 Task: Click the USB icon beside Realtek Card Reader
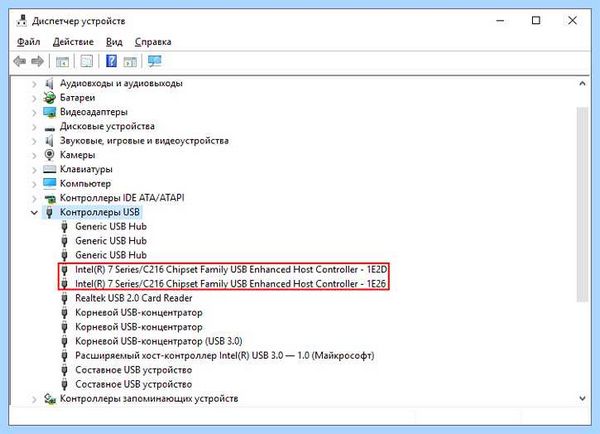tap(64, 298)
